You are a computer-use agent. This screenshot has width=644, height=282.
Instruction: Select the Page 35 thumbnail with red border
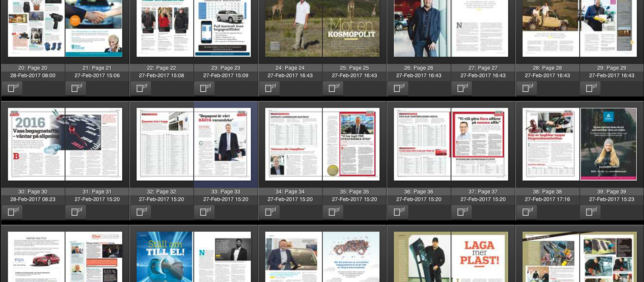[x=351, y=144]
